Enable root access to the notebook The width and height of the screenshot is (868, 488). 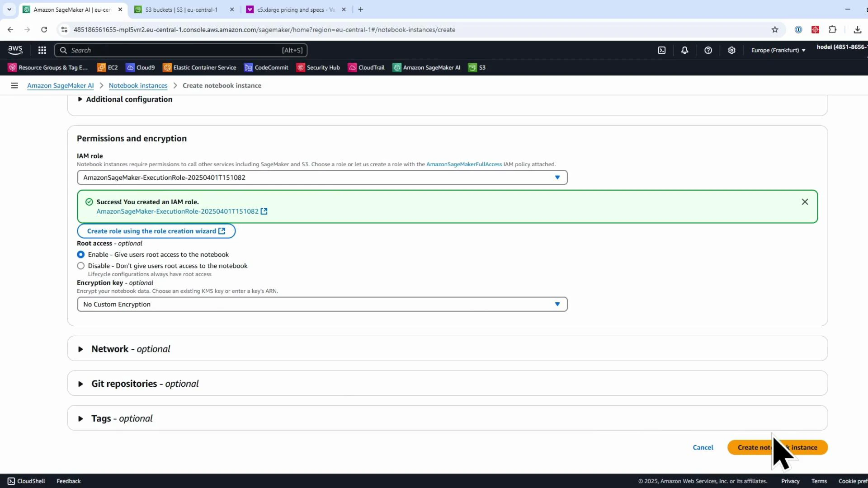click(80, 254)
